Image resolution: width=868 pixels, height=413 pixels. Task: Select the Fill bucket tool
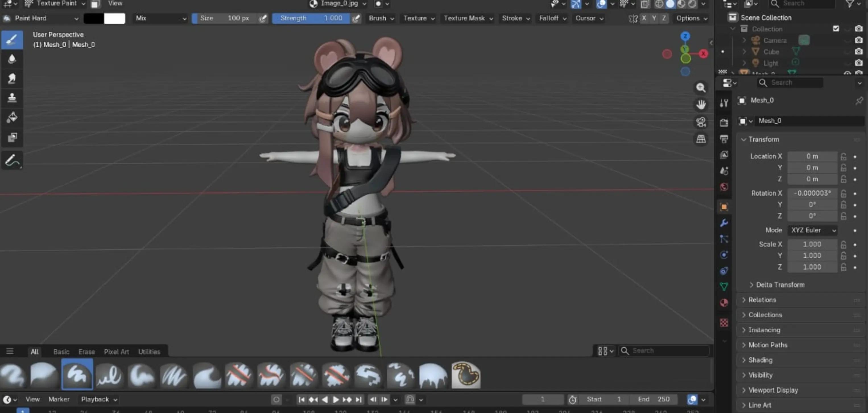[x=12, y=117]
